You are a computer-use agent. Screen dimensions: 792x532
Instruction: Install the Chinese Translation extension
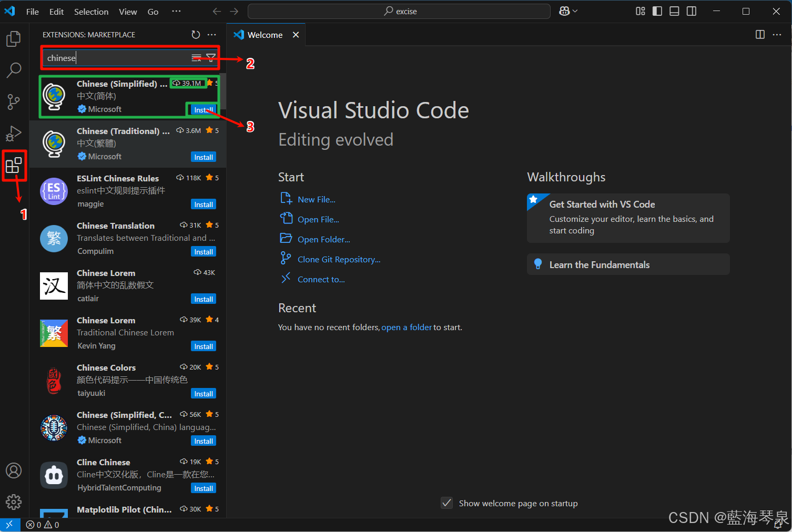click(x=204, y=252)
